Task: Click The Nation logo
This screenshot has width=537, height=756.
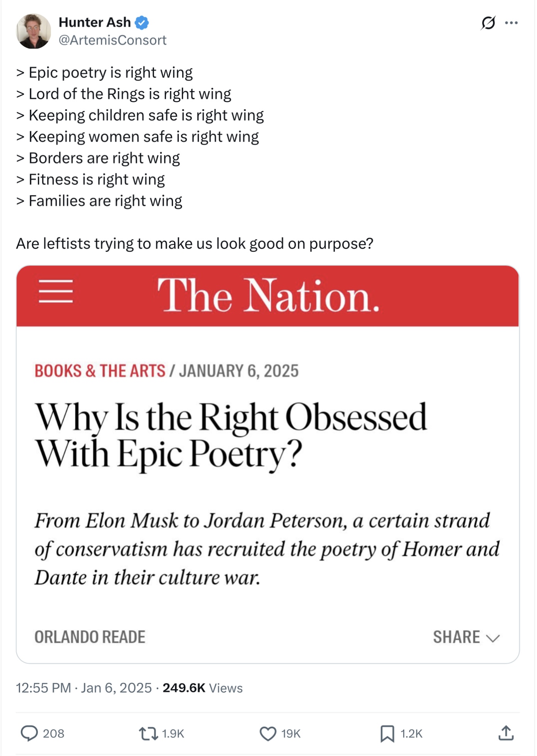Action: click(268, 295)
